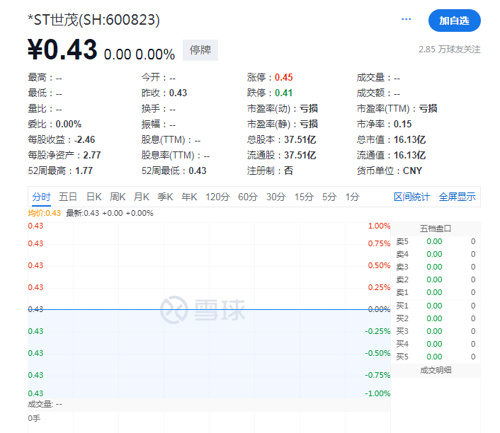Click the 买5 order book row
Image resolution: width=500 pixels, height=433 pixels.
click(x=436, y=357)
